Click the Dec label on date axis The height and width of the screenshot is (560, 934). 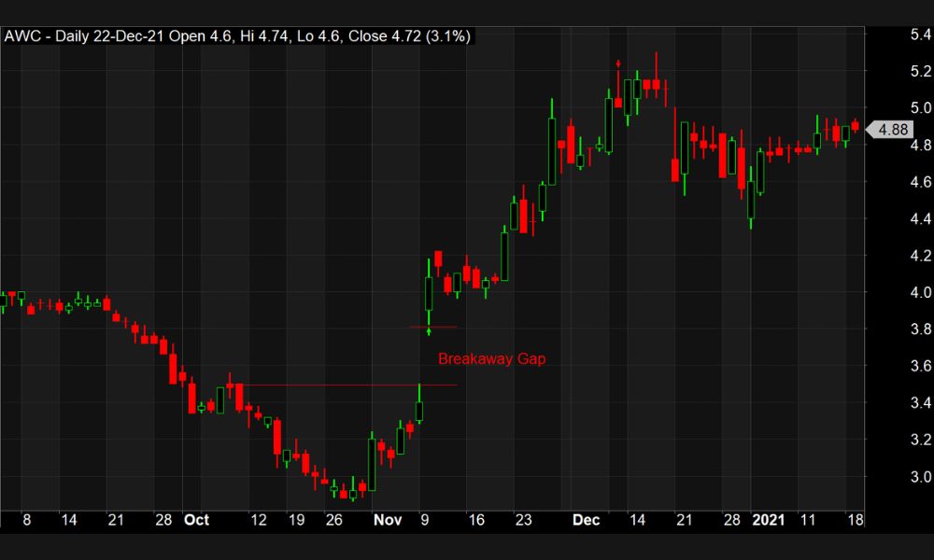[x=587, y=520]
